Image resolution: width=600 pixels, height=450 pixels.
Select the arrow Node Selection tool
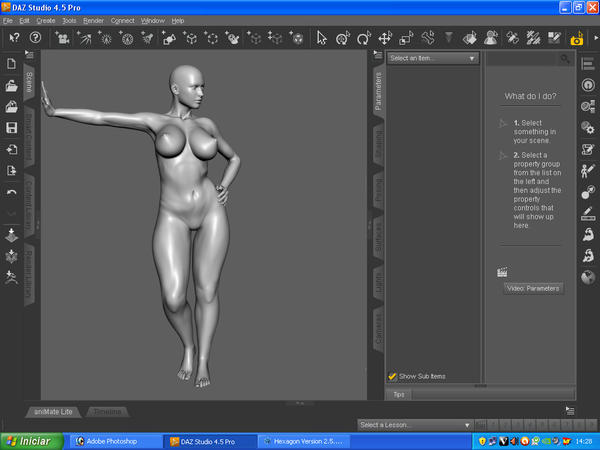click(x=322, y=38)
